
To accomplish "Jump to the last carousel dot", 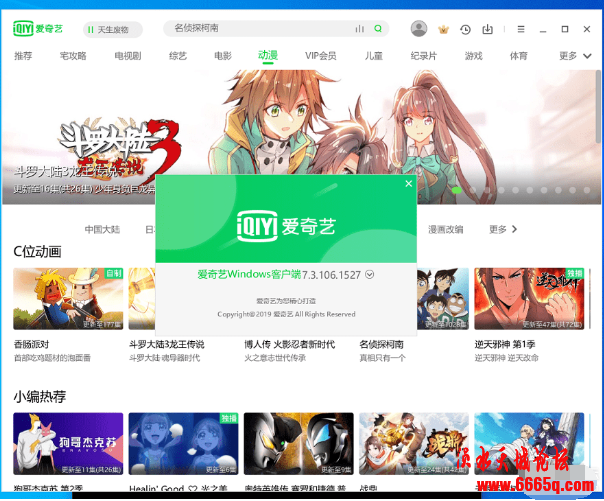I will 587,190.
